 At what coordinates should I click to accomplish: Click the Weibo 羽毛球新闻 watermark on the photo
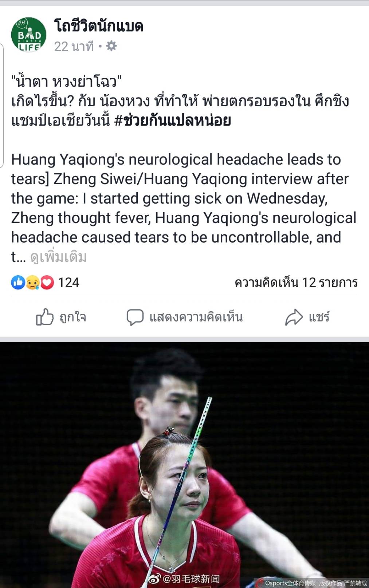coord(184,579)
